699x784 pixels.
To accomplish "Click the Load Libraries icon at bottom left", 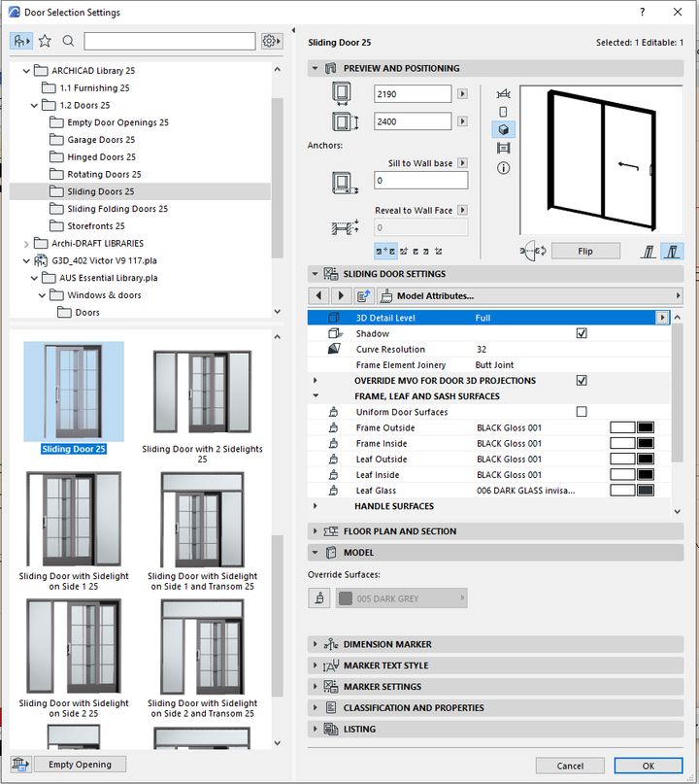I will pyautogui.click(x=20, y=764).
